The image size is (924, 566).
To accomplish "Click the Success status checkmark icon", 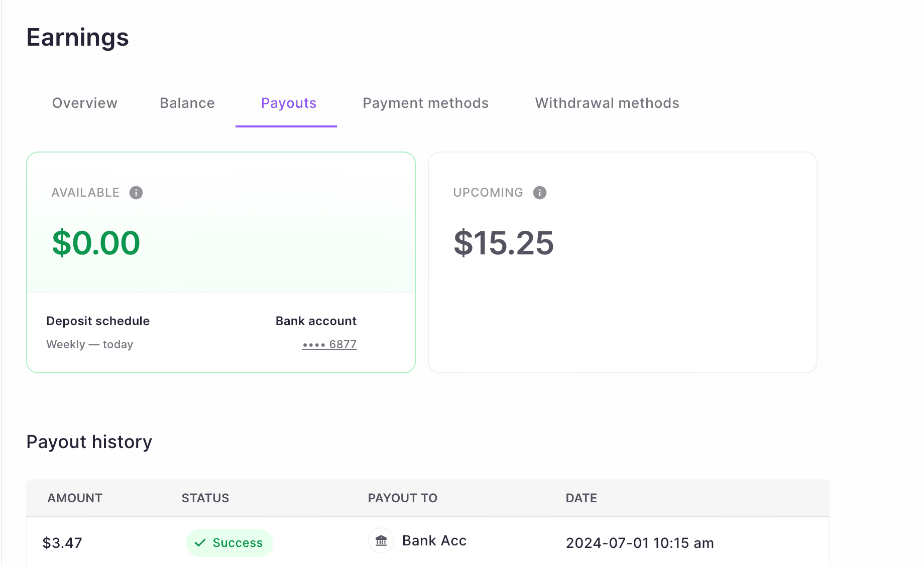I will pos(200,543).
